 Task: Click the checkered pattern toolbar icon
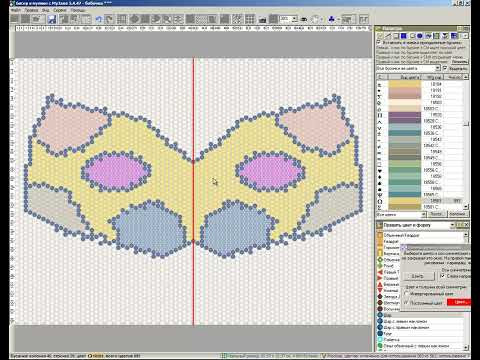tap(237, 19)
